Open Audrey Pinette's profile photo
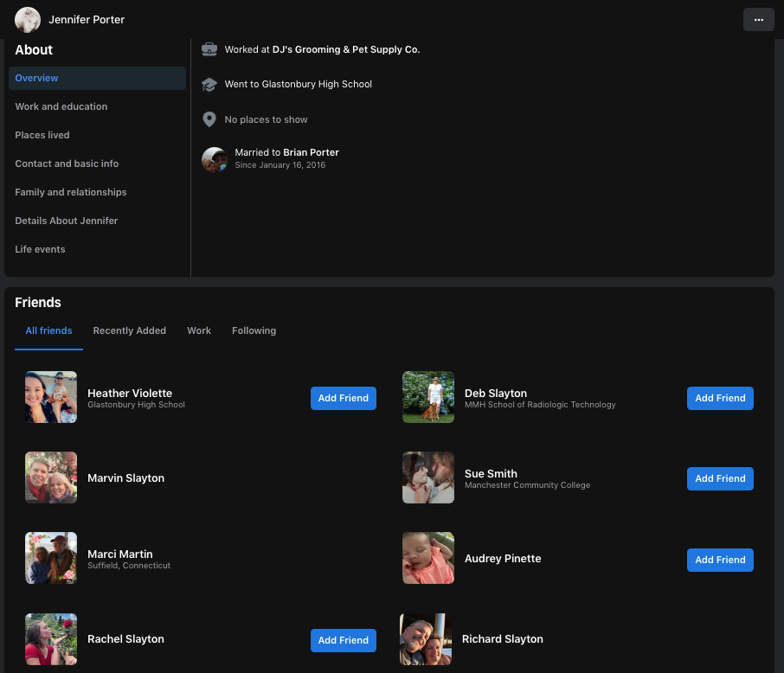Image resolution: width=784 pixels, height=673 pixels. point(428,558)
